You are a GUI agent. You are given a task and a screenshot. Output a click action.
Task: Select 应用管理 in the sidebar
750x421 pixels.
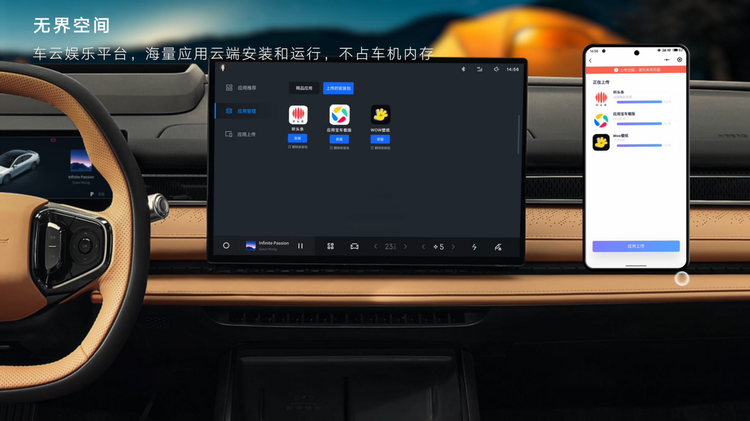[244, 111]
